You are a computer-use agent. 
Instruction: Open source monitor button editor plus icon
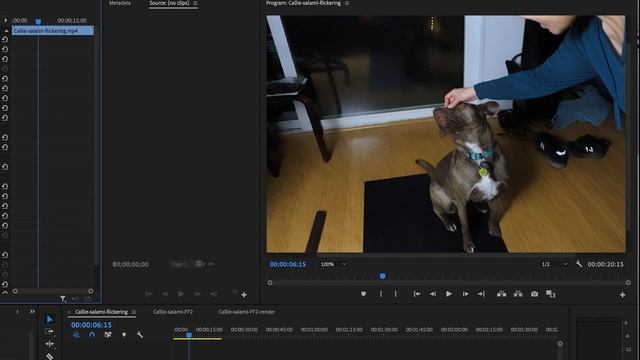point(244,295)
